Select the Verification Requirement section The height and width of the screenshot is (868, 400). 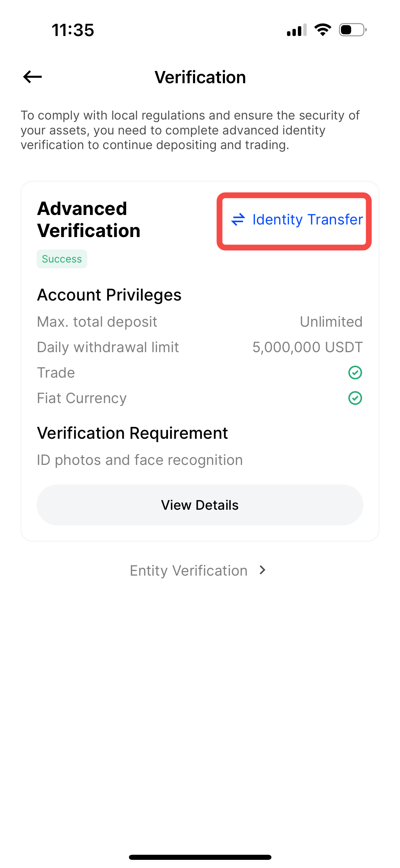point(133,432)
